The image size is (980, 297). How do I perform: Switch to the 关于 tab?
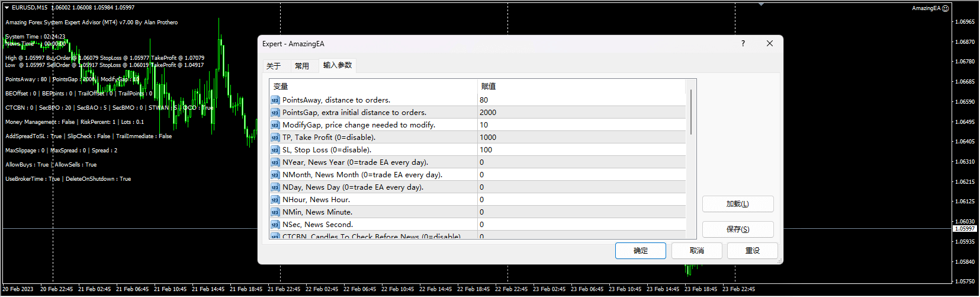click(274, 66)
